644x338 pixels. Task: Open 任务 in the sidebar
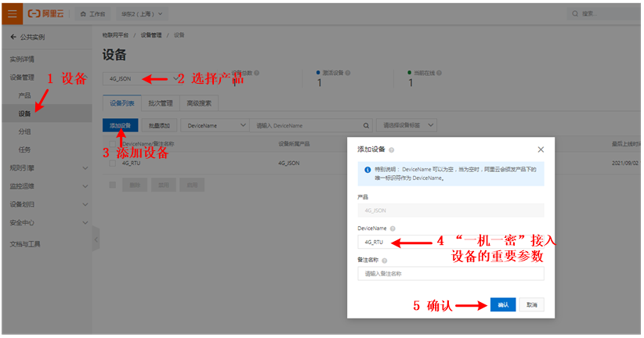point(24,149)
